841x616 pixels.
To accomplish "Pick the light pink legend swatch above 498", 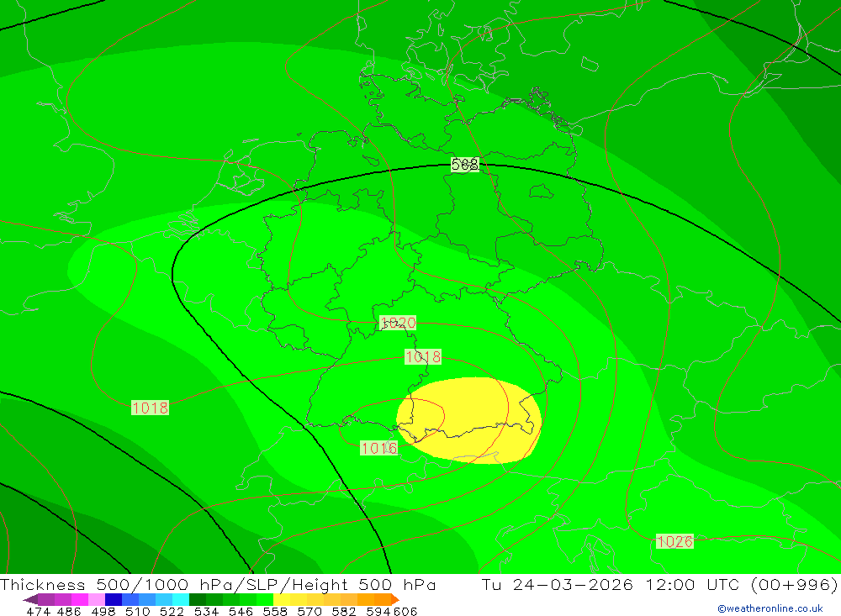I will tap(97, 599).
